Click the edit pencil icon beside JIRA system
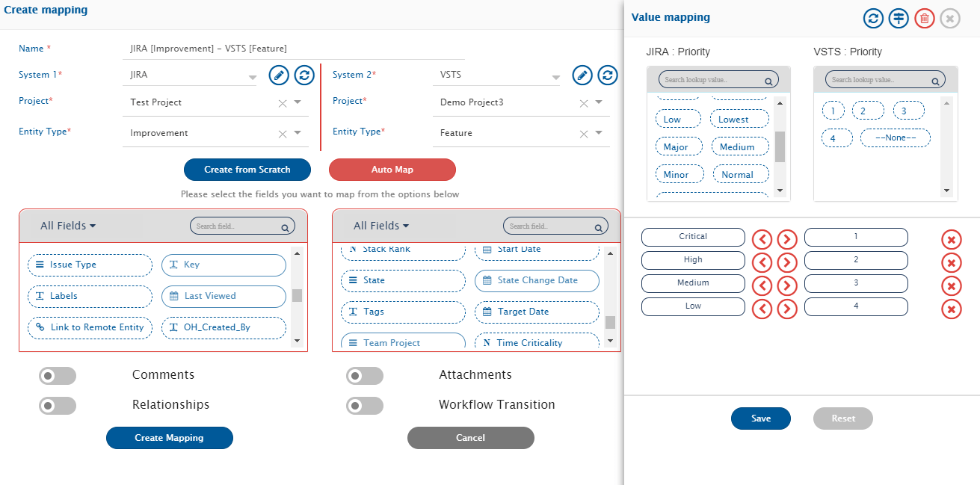This screenshot has width=980, height=485. (x=279, y=75)
